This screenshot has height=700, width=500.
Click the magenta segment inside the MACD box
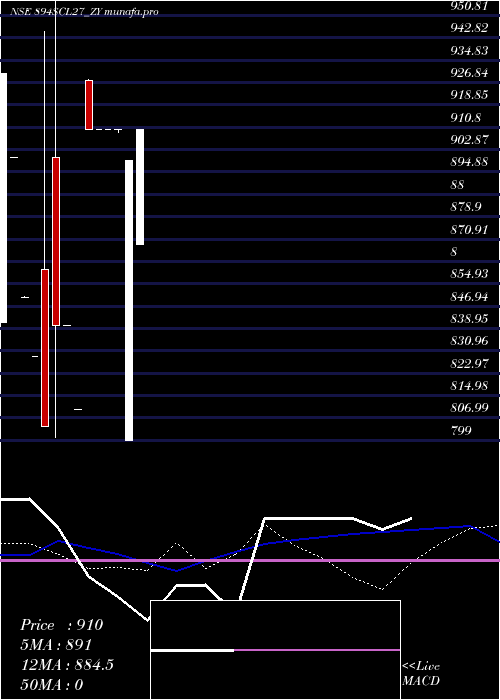pos(317,650)
